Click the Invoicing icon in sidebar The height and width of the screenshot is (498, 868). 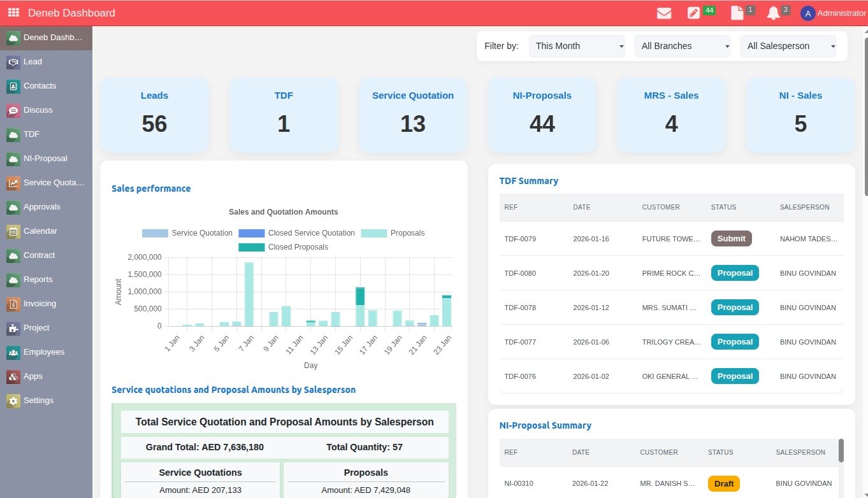13,304
